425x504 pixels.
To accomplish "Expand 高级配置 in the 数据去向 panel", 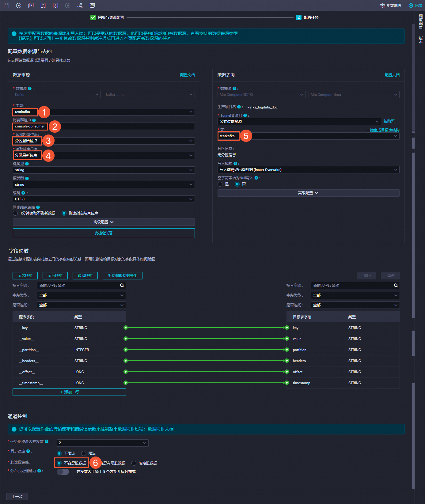I will click(308, 193).
